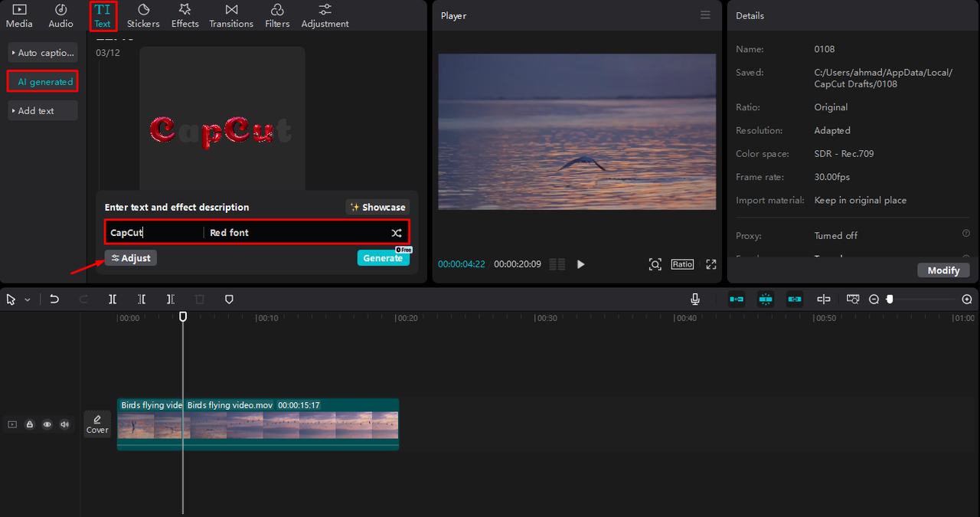
Task: Play the video in the Player
Action: [580, 264]
